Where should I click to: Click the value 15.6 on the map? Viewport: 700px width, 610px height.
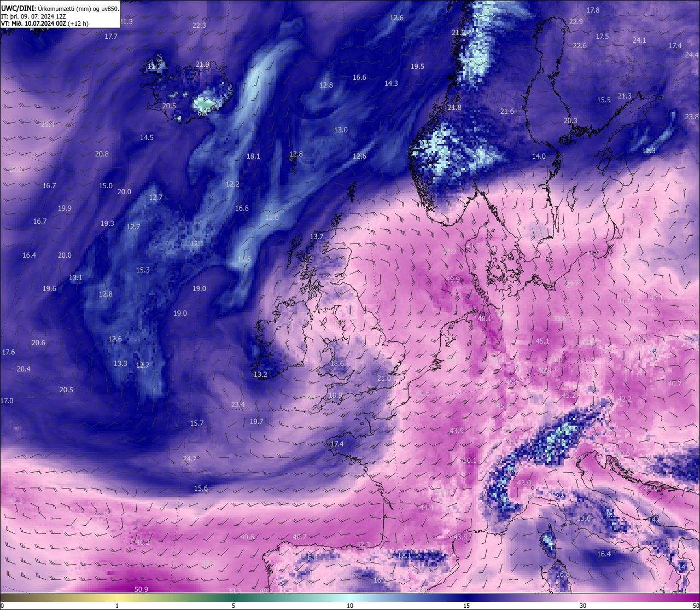coord(201,488)
